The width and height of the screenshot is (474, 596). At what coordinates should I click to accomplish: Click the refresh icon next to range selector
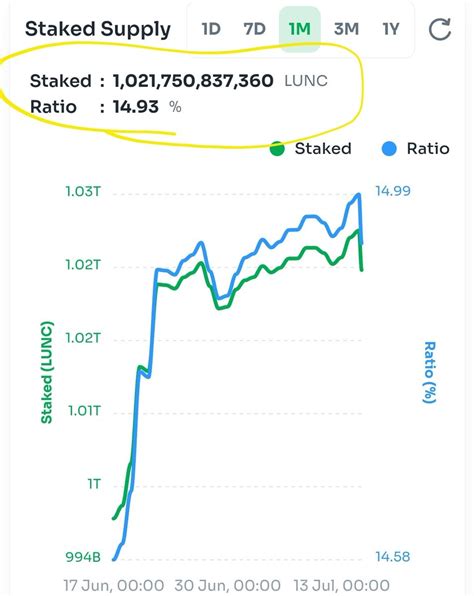coord(440,29)
